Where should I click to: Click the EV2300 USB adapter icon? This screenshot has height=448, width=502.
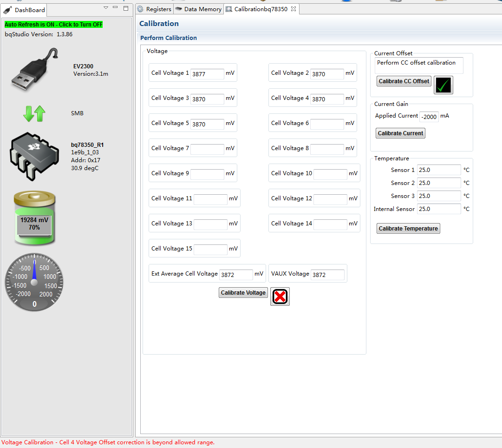click(x=34, y=69)
